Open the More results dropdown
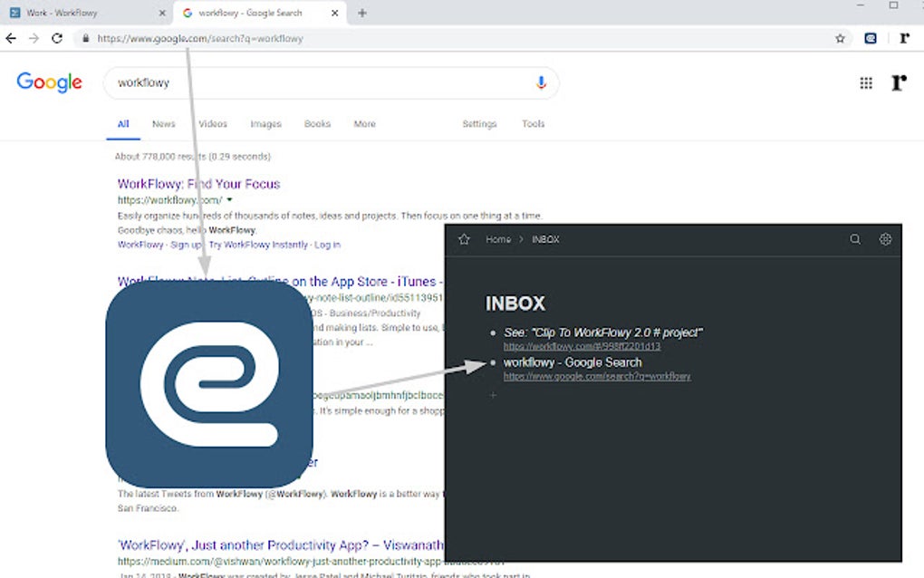This screenshot has width=924, height=578. (364, 124)
